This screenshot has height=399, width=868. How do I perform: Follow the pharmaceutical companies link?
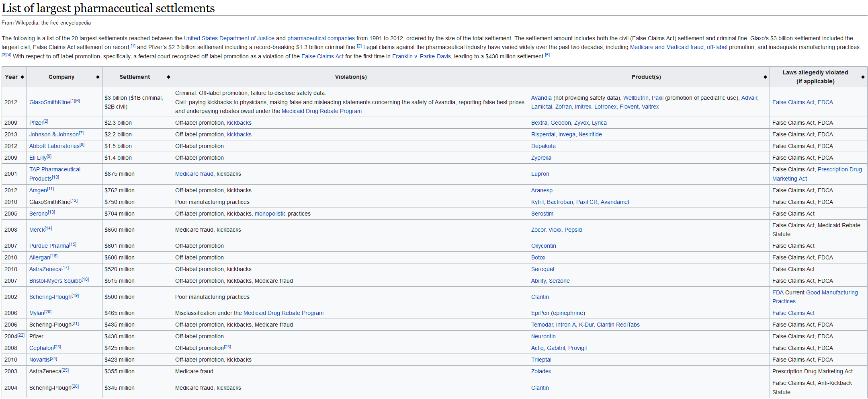tap(321, 38)
